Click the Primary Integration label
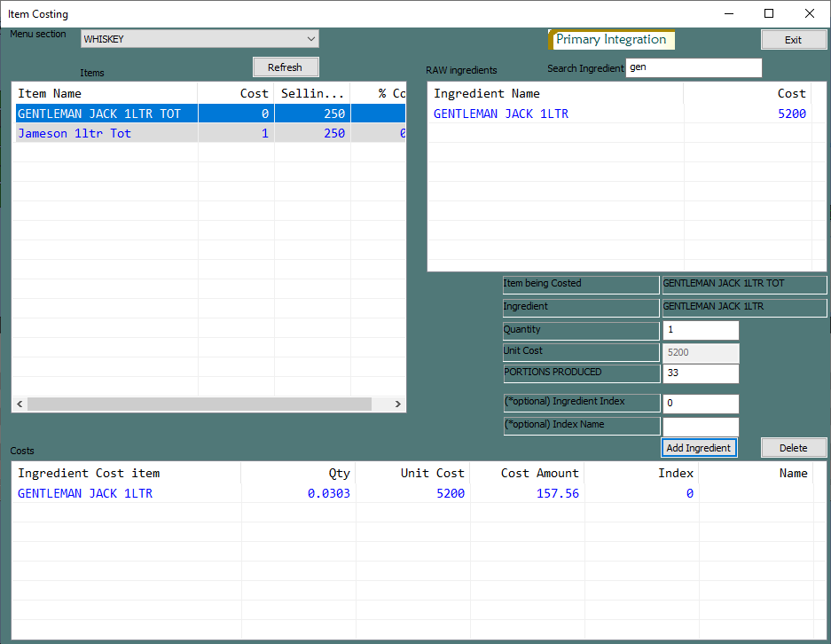 tap(610, 40)
